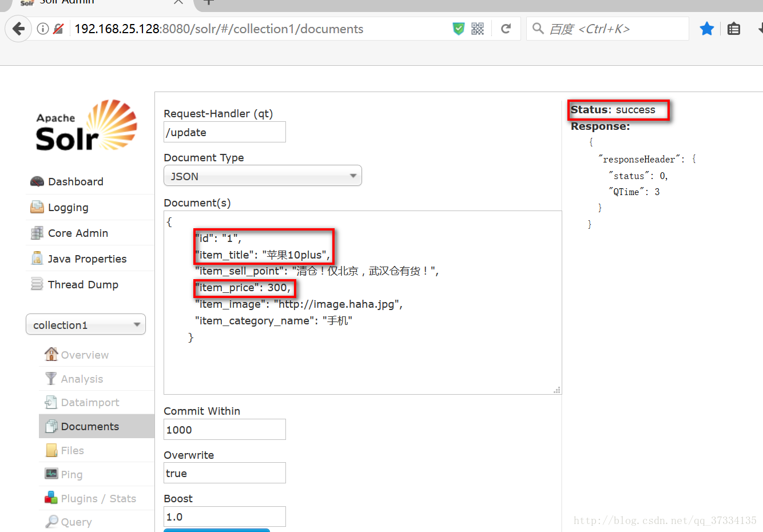
Task: Open the Analysis link
Action: click(x=82, y=379)
